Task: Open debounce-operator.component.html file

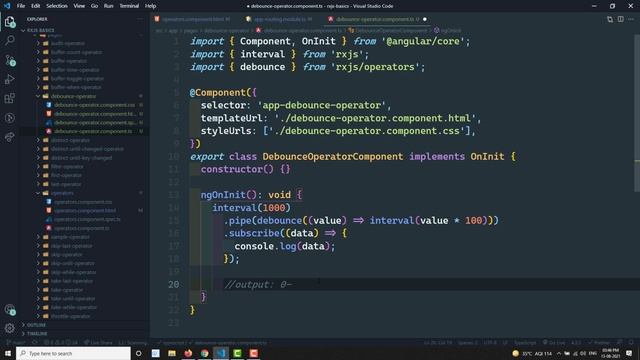Action: click(x=95, y=114)
